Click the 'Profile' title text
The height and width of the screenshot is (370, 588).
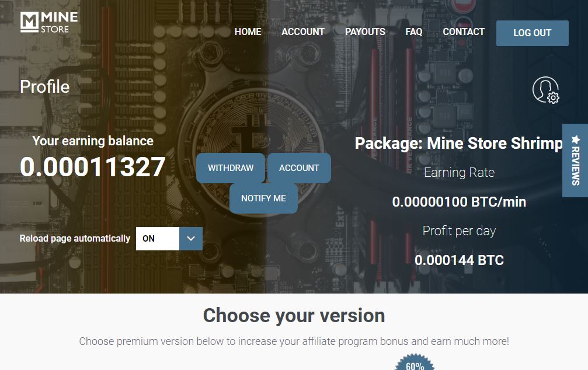coord(44,86)
